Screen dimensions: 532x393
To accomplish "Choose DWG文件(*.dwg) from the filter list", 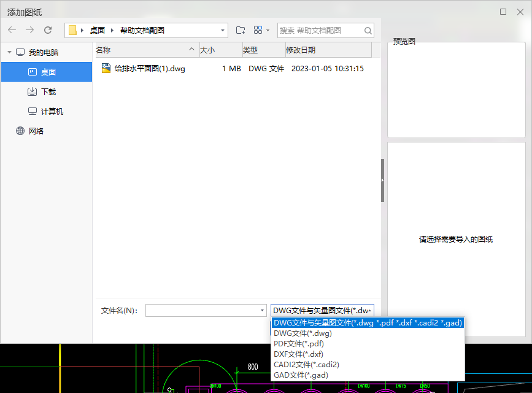I will click(303, 333).
